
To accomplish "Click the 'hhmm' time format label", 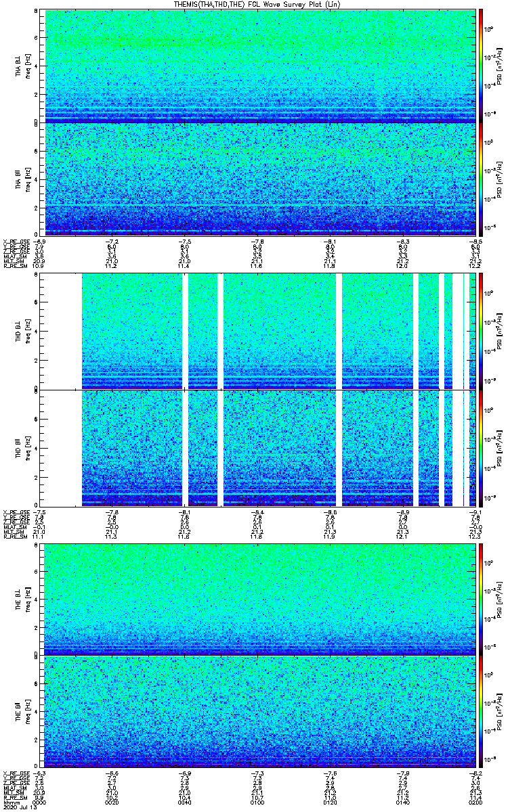I will point(10,803).
